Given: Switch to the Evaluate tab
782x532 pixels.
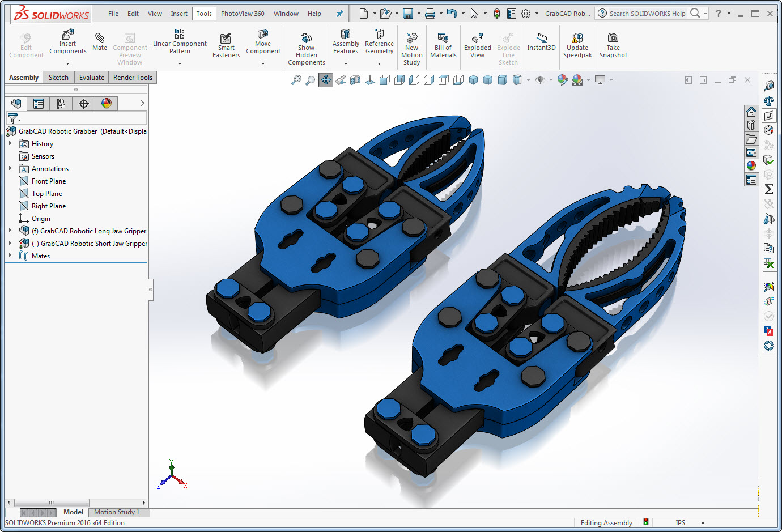Looking at the screenshot, I should (x=92, y=78).
